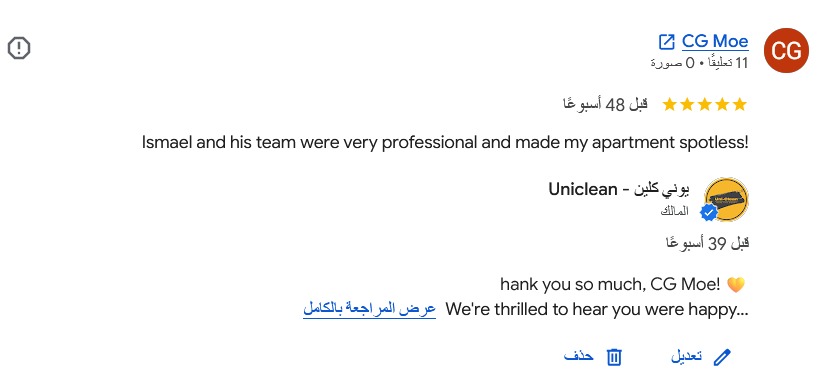Screen dimensions: 827x392
Task: Click the تعديل edit text button
Action: click(686, 357)
